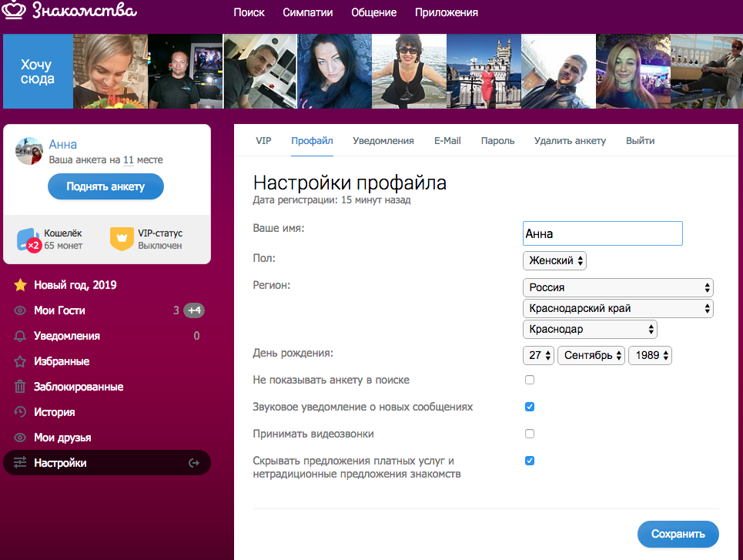Click the Кошелёк wallet icon
Image resolution: width=743 pixels, height=560 pixels.
click(28, 240)
